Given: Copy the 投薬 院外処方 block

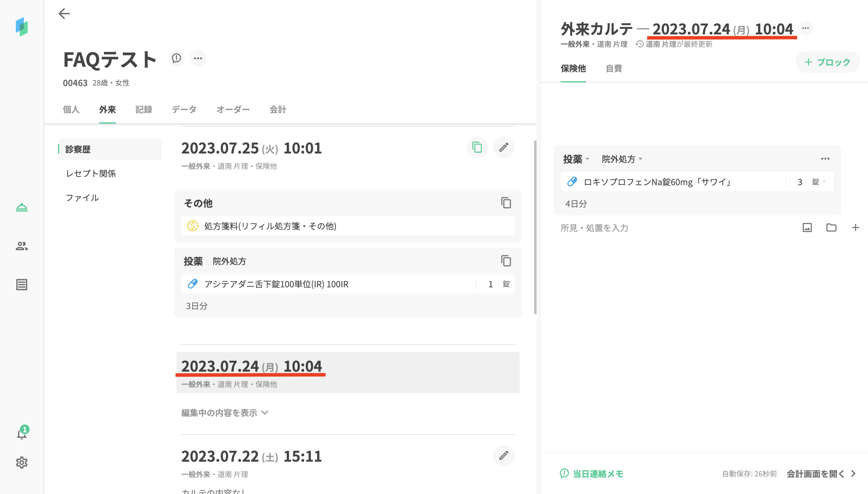Looking at the screenshot, I should [x=506, y=261].
